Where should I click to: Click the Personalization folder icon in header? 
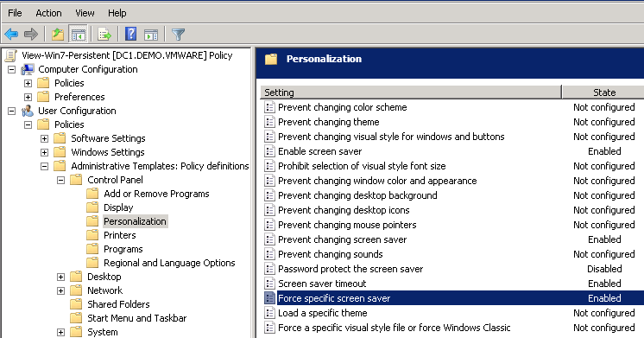(271, 59)
